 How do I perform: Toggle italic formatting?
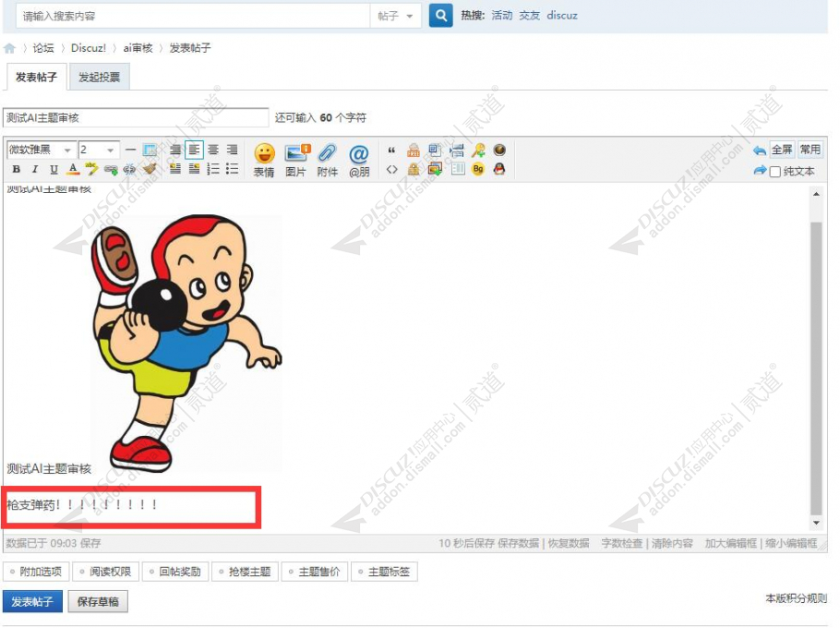pos(35,169)
